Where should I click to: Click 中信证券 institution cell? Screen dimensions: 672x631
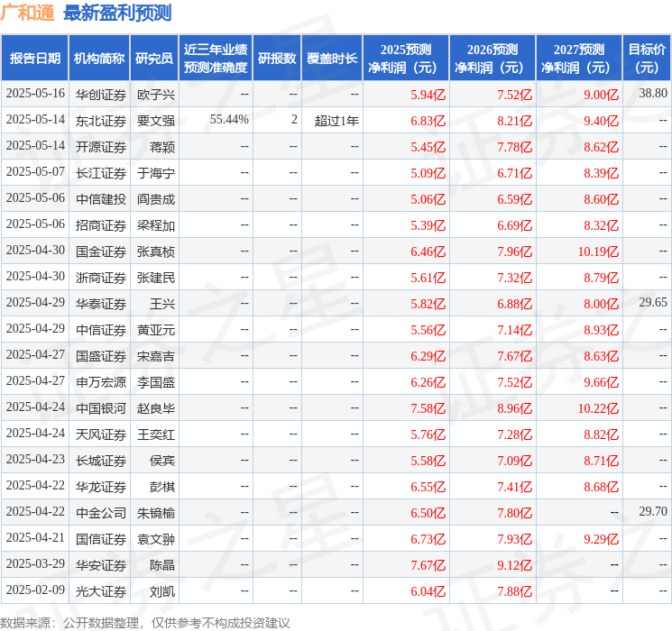point(101,330)
